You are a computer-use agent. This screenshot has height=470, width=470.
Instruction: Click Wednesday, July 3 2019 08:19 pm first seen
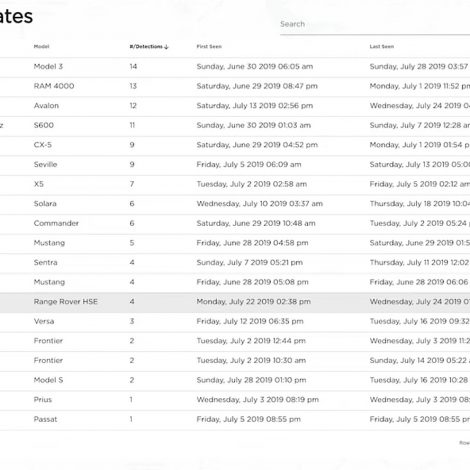[x=258, y=400]
